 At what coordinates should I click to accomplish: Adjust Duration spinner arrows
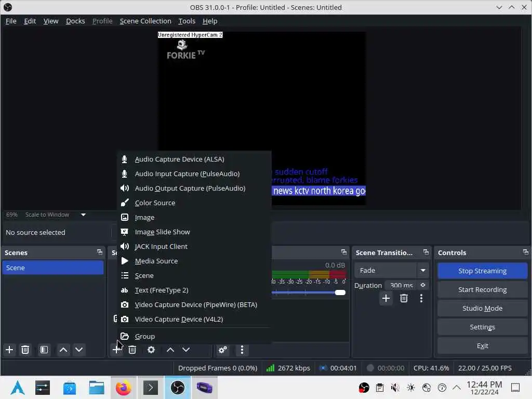(x=423, y=285)
